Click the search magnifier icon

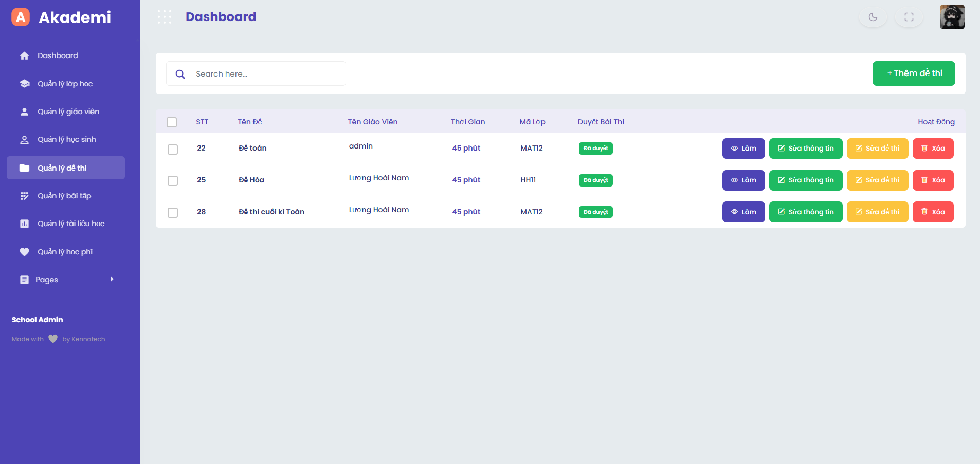tap(180, 74)
